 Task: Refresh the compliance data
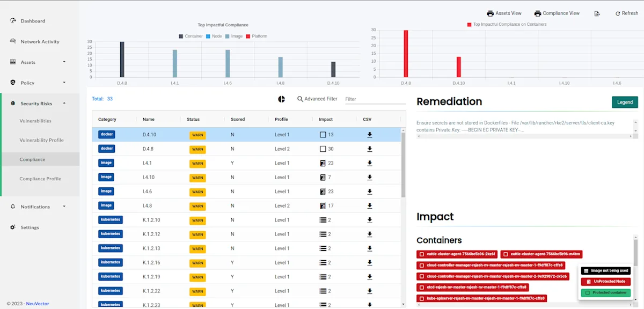(626, 13)
